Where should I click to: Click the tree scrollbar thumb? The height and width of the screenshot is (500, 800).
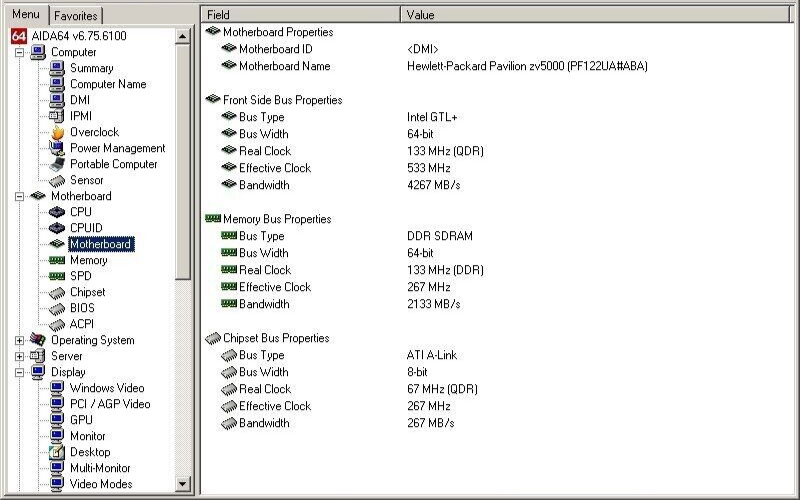[x=182, y=162]
